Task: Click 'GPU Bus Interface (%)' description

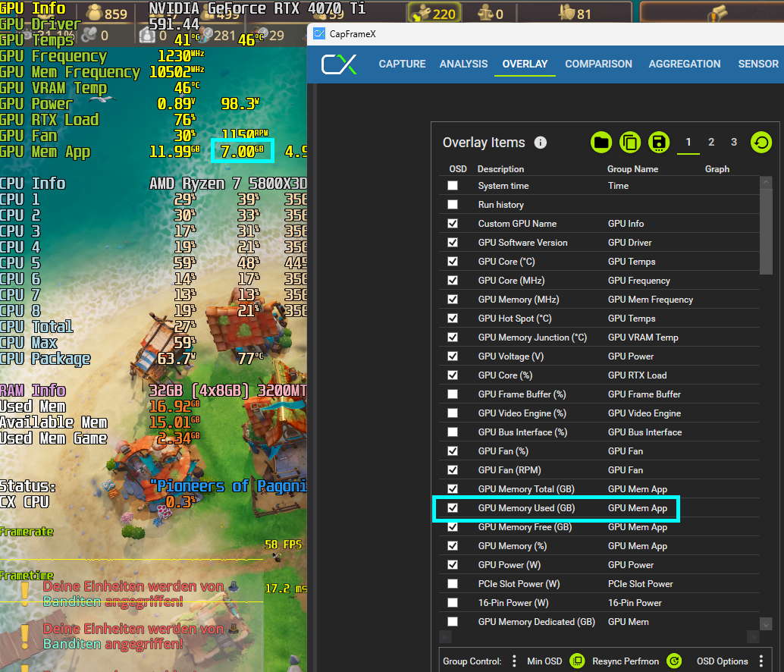Action: click(x=522, y=432)
